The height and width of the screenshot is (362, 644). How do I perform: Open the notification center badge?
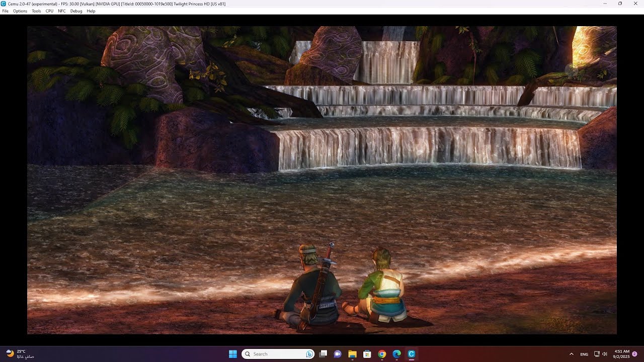[x=635, y=354]
